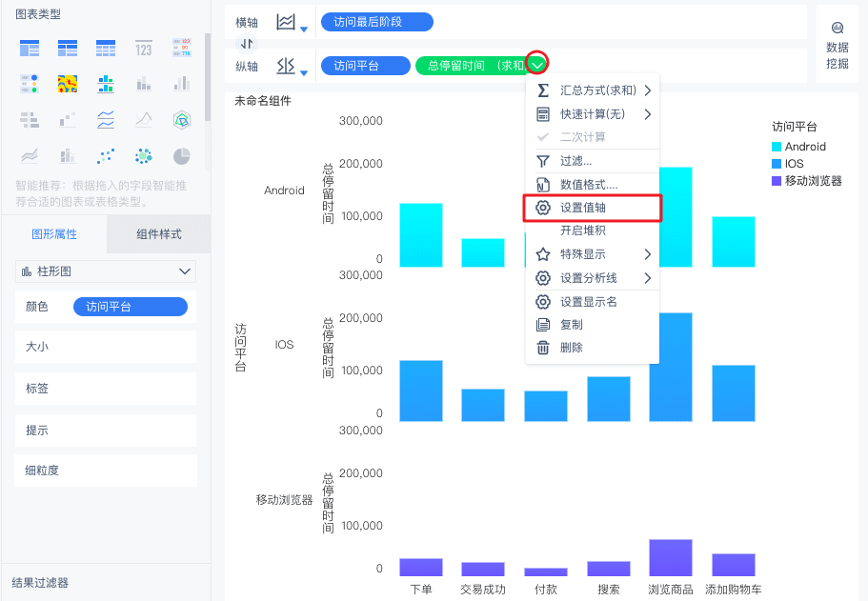The height and width of the screenshot is (601, 868).
Task: Click the 访问最后阶段 field pill
Action: coord(377,22)
